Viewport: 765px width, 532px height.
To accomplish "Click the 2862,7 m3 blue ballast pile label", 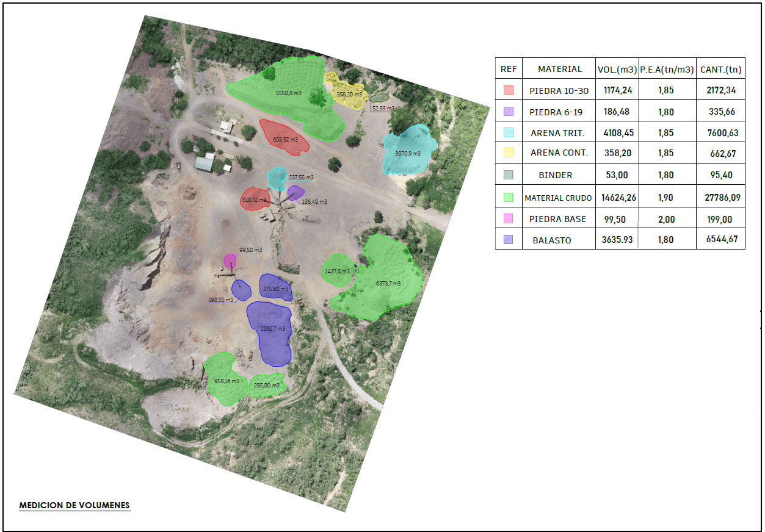I will pos(273,328).
